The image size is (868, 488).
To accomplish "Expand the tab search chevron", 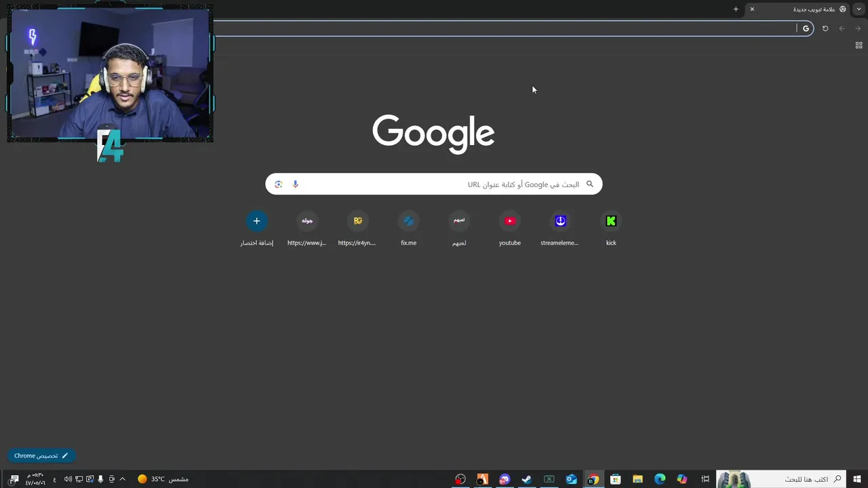I will 859,9.
